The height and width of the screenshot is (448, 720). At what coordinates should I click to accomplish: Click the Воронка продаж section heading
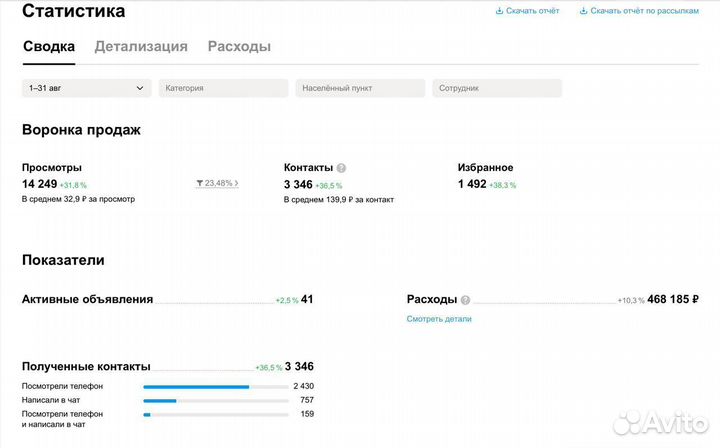pyautogui.click(x=81, y=130)
